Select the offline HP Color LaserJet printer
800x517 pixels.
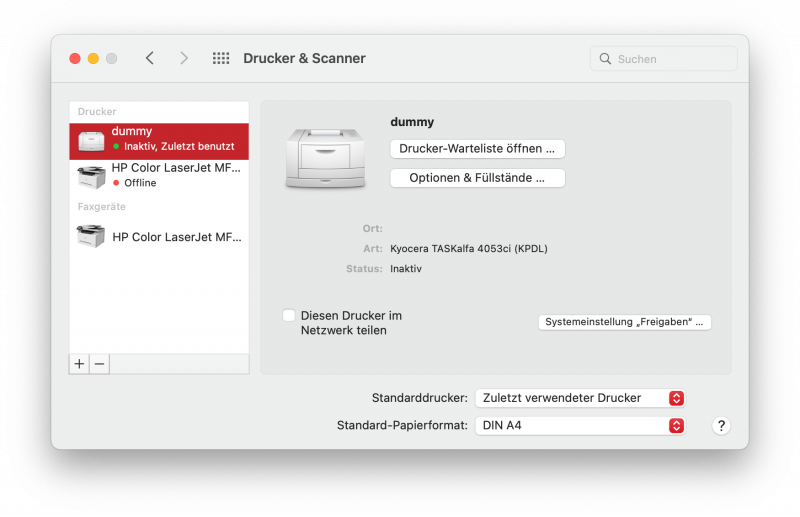159,176
